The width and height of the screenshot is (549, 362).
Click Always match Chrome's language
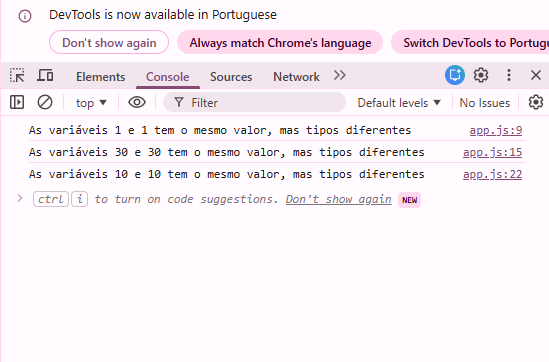pos(280,42)
